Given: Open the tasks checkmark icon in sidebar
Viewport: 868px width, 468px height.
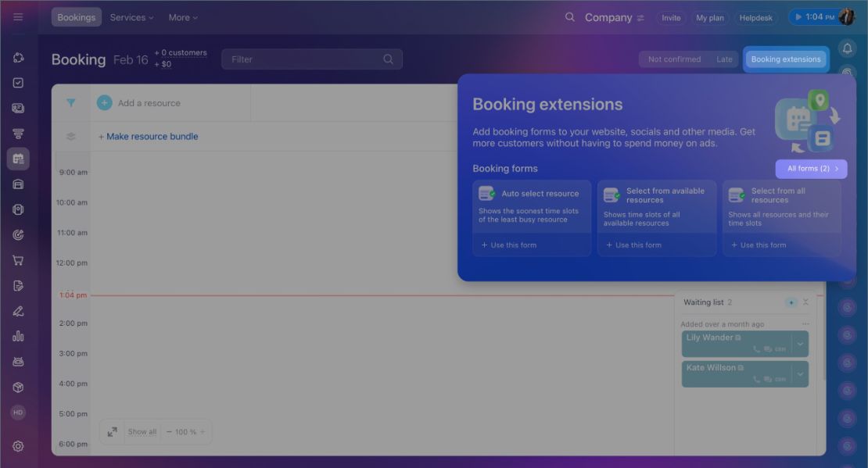Looking at the screenshot, I should point(18,83).
